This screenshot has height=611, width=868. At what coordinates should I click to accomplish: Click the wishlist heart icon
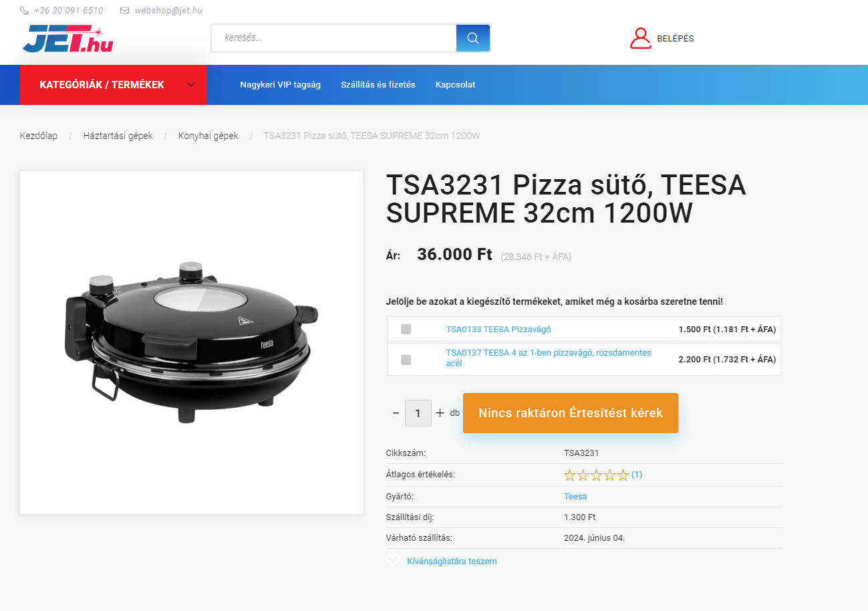(x=393, y=561)
